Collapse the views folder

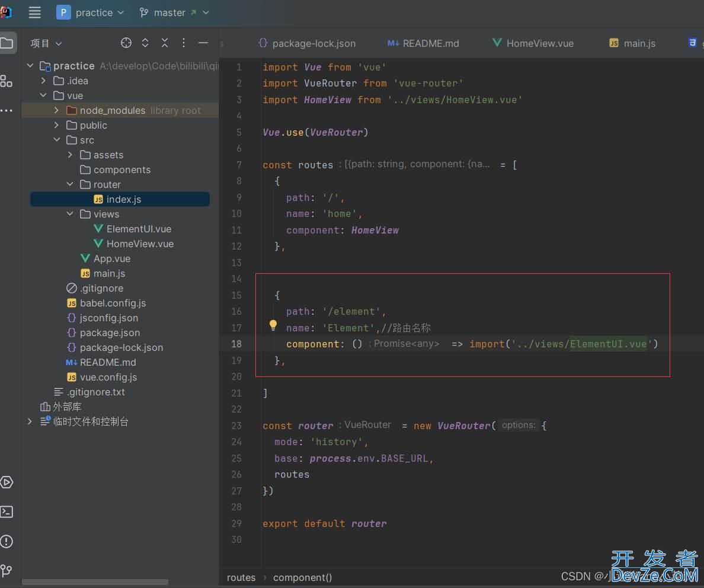[x=69, y=214]
